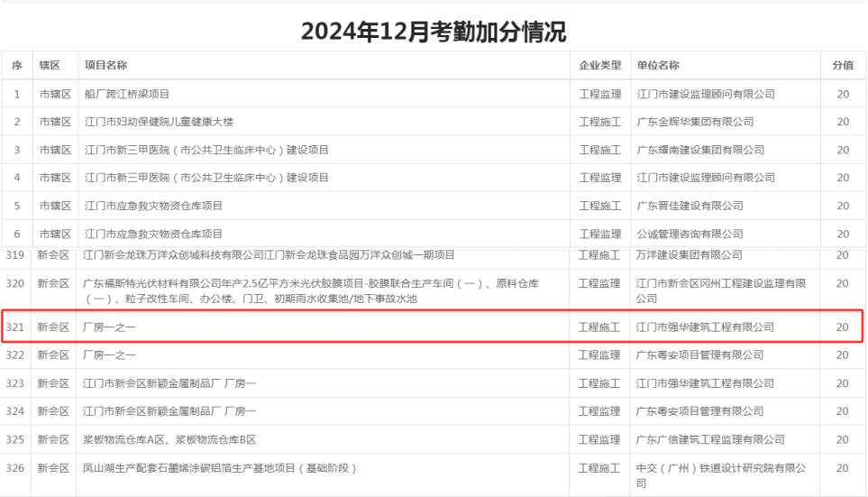
Task: Select 新颖金属制品厂 project in row 323
Action: [x=169, y=383]
